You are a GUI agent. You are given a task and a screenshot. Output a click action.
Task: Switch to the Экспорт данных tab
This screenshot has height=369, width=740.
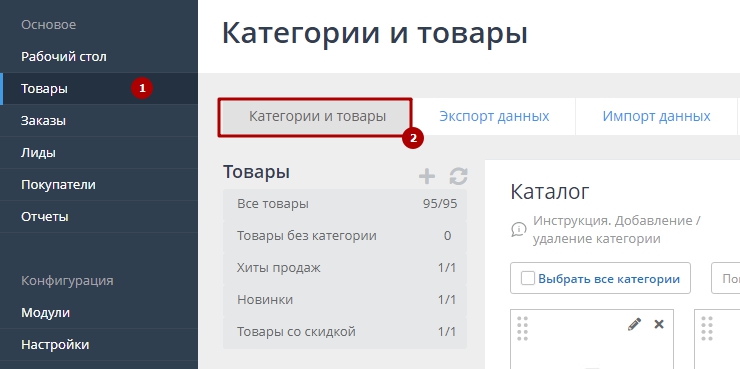(494, 116)
